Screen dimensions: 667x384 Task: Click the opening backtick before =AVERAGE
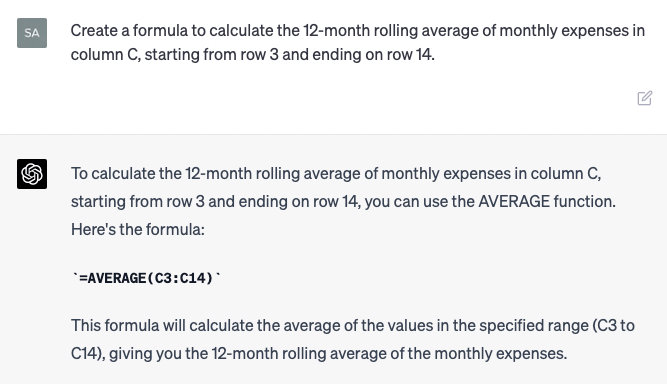(75, 277)
